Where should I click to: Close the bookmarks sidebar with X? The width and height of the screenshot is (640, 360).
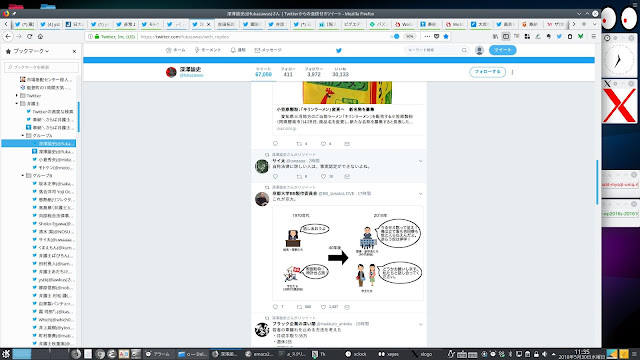(x=74, y=51)
